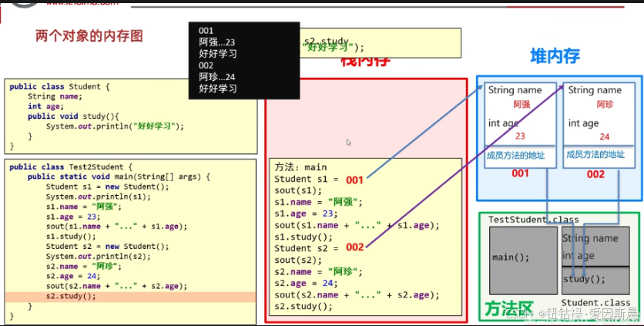Click 002 in the black console output

pos(206,65)
